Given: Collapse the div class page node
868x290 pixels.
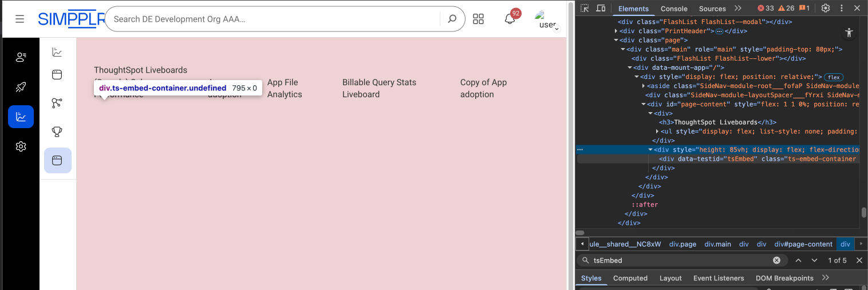Looking at the screenshot, I should pyautogui.click(x=617, y=40).
